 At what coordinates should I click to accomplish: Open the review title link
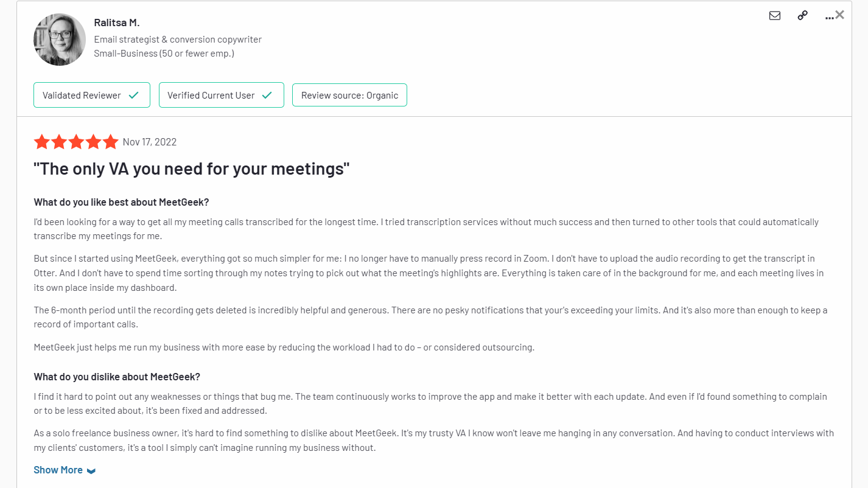click(191, 169)
